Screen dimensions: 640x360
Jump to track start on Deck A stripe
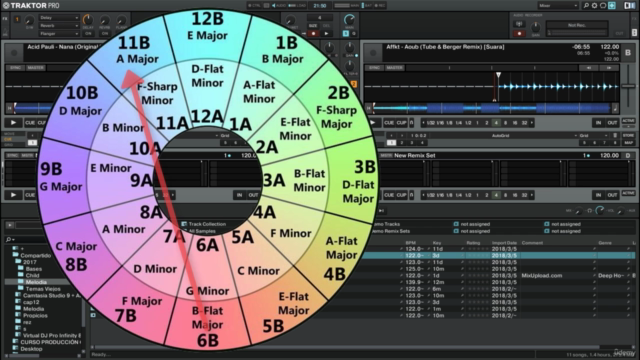9,108
